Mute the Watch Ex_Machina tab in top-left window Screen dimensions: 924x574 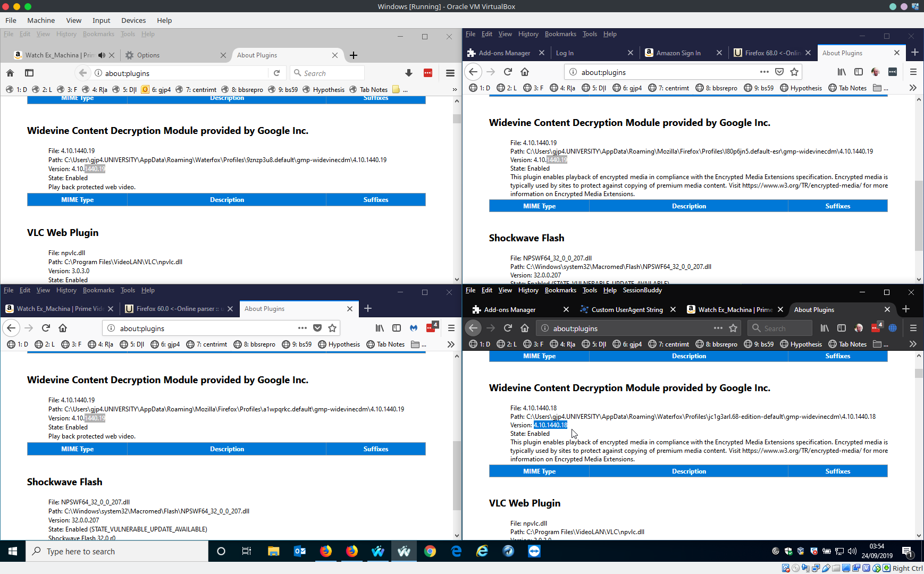point(102,55)
